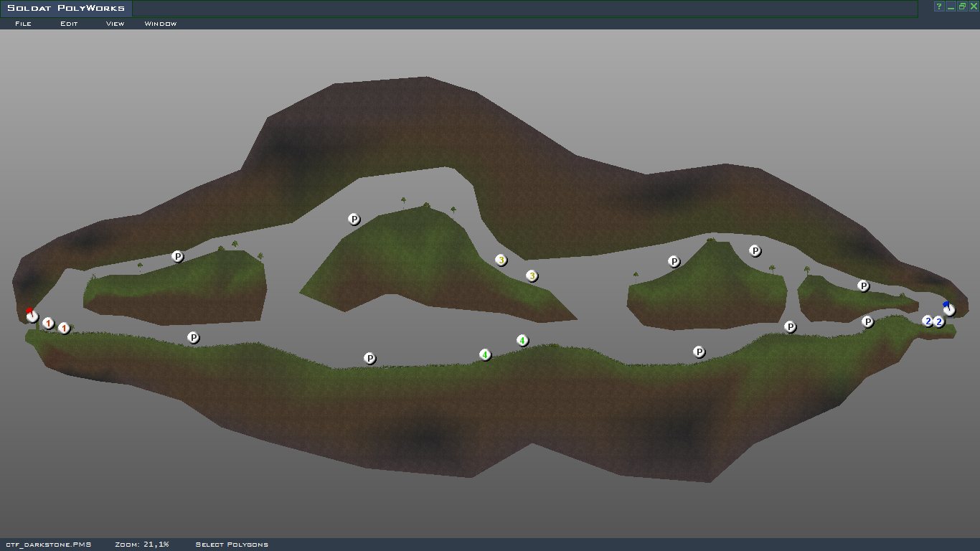Click the ctf_darkstone.PMS filename in status bar

49,545
